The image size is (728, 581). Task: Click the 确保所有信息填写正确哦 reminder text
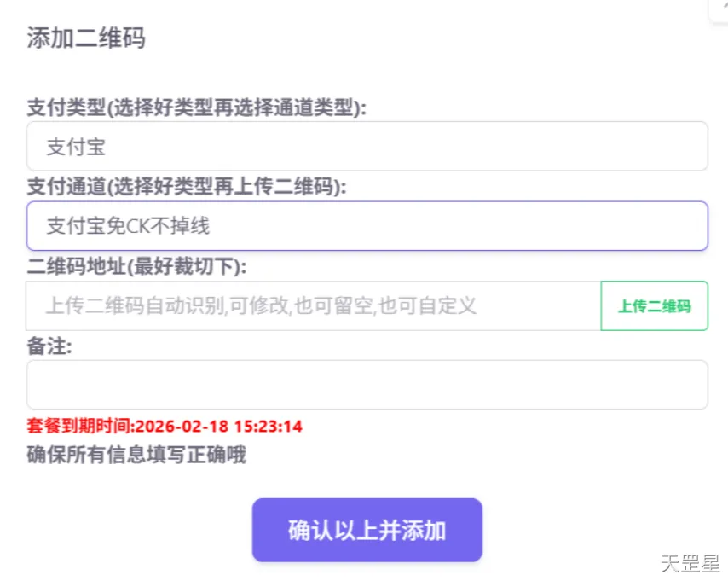pos(136,455)
